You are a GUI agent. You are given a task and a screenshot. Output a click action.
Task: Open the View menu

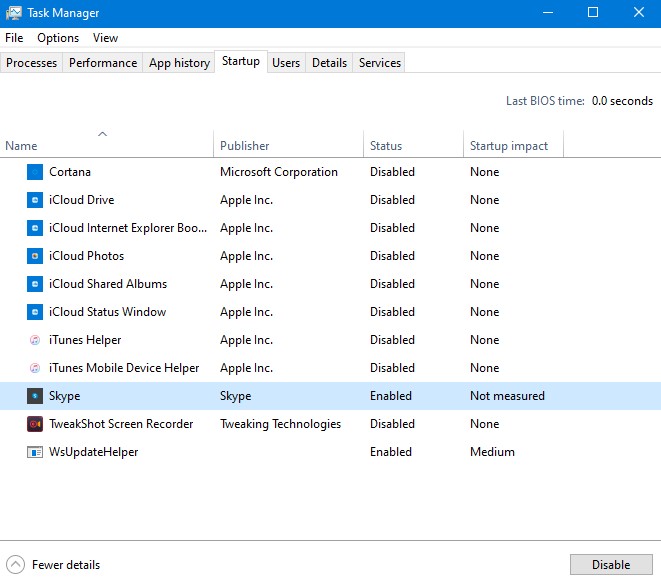click(x=105, y=38)
